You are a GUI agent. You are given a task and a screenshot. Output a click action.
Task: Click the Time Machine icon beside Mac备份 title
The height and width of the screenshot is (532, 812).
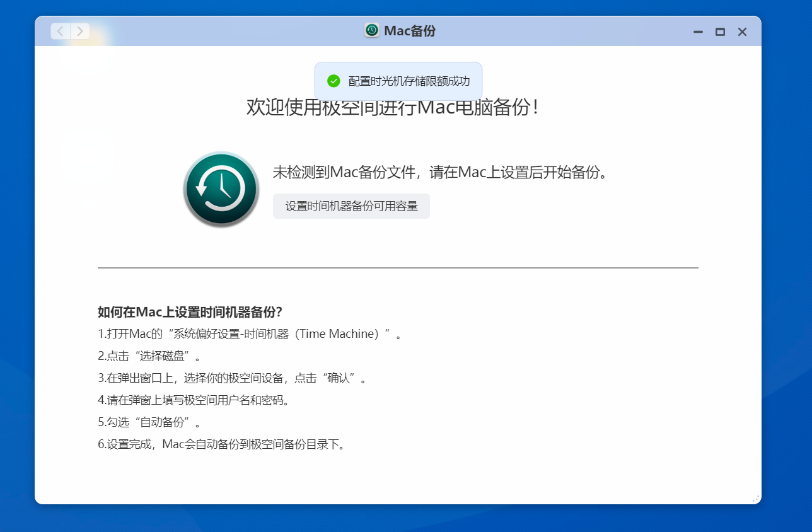point(372,30)
